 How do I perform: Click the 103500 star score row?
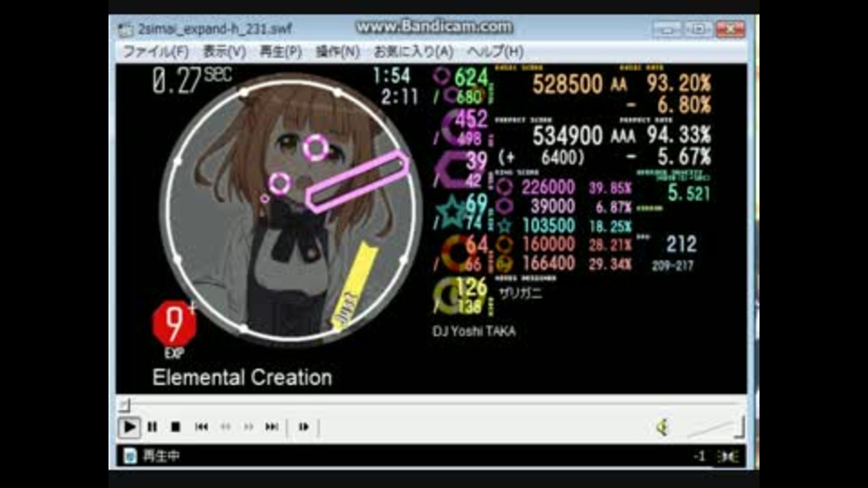[563, 226]
